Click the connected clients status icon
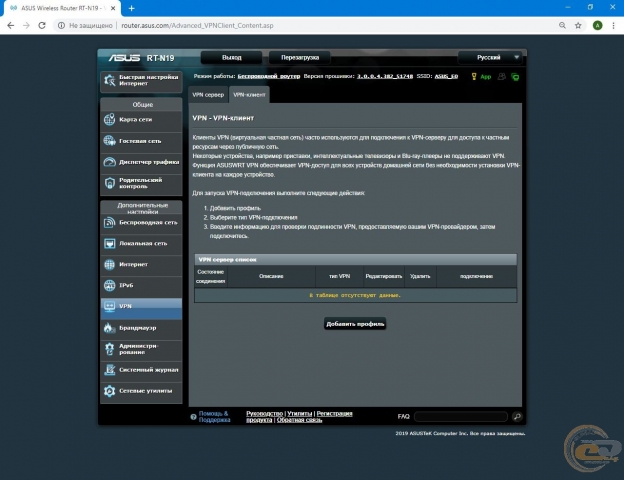 (502, 76)
